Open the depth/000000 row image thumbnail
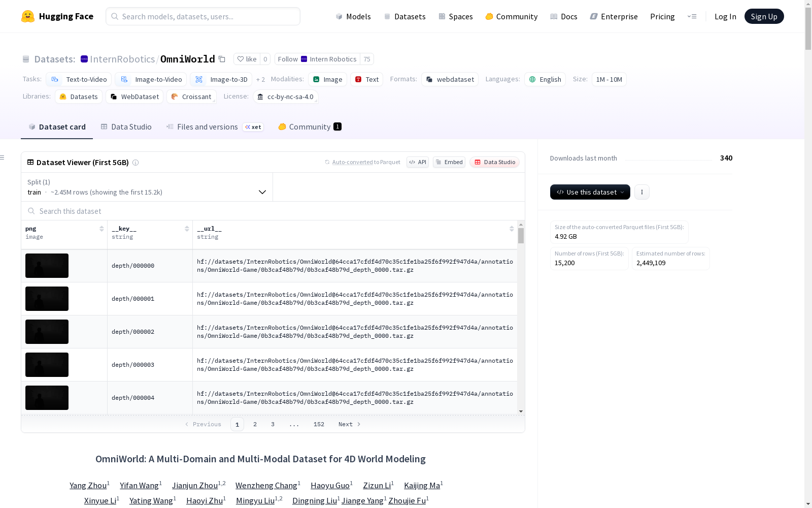 tap(47, 266)
